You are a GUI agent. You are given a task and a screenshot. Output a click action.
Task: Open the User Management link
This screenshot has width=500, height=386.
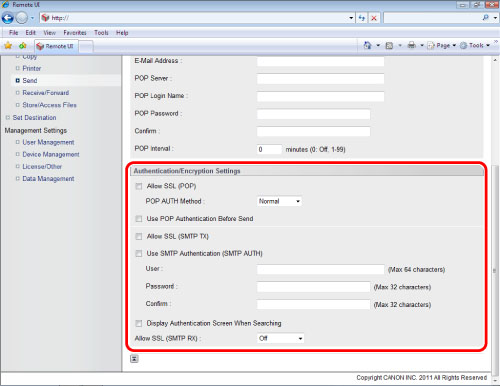click(48, 142)
